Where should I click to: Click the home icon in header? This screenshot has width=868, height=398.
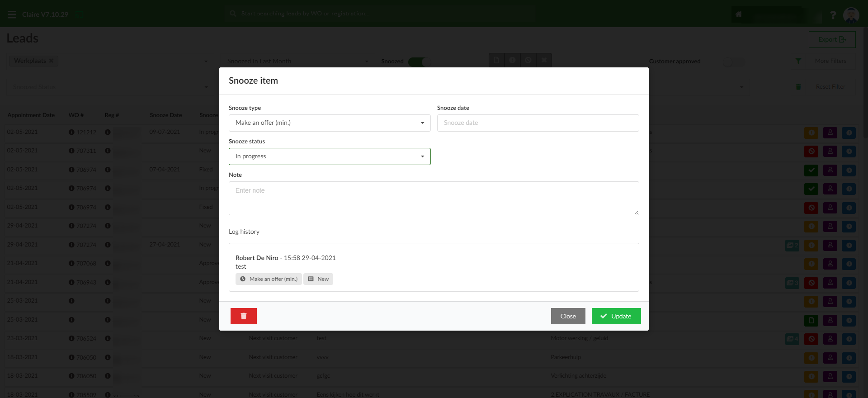[x=738, y=14]
